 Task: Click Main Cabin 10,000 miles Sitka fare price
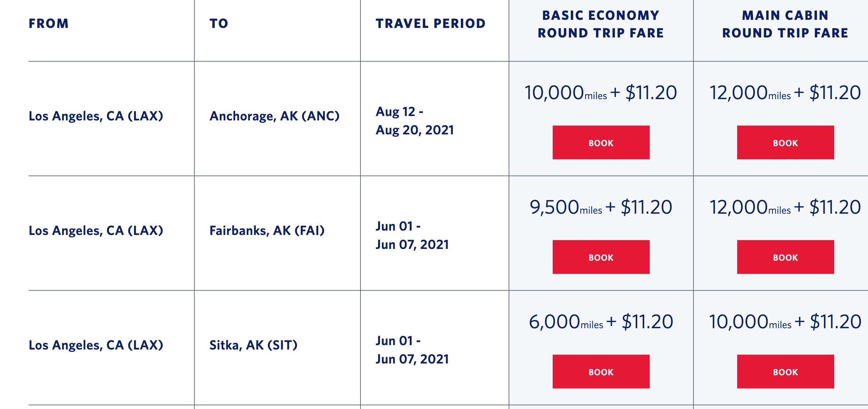[785, 322]
